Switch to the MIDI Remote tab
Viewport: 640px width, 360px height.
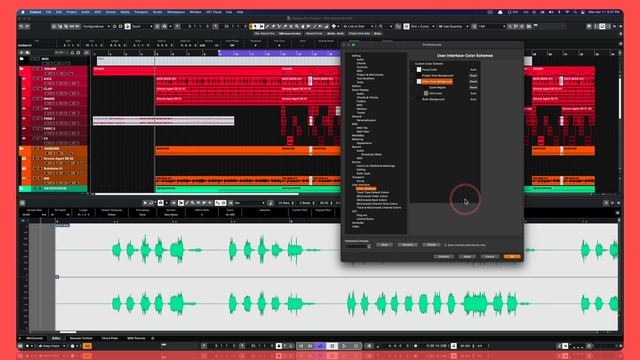(x=136, y=338)
